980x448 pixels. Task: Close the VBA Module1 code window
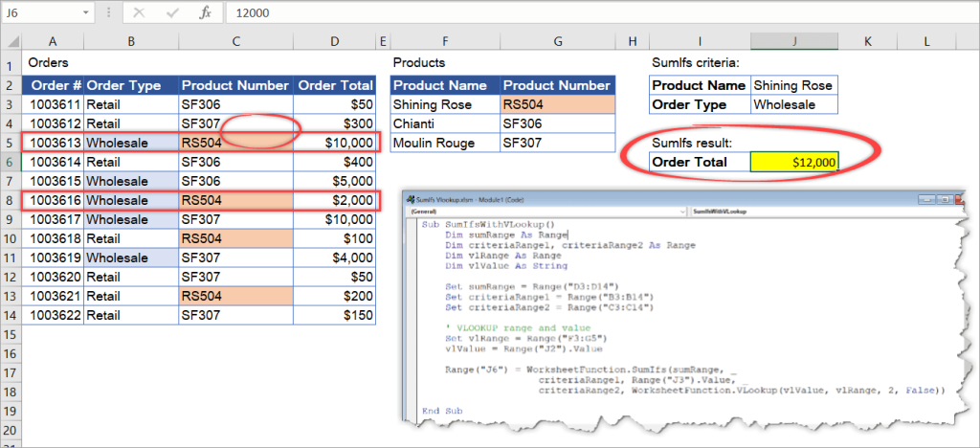958,198
